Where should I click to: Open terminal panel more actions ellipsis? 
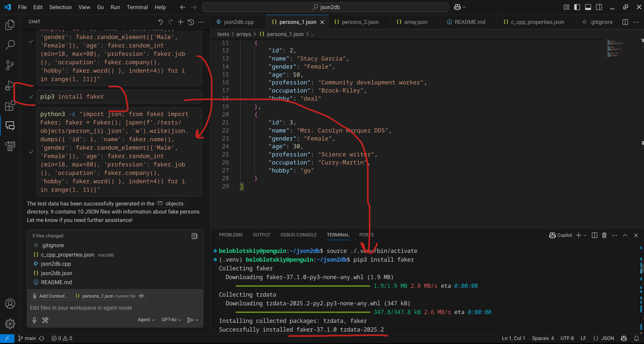614,235
